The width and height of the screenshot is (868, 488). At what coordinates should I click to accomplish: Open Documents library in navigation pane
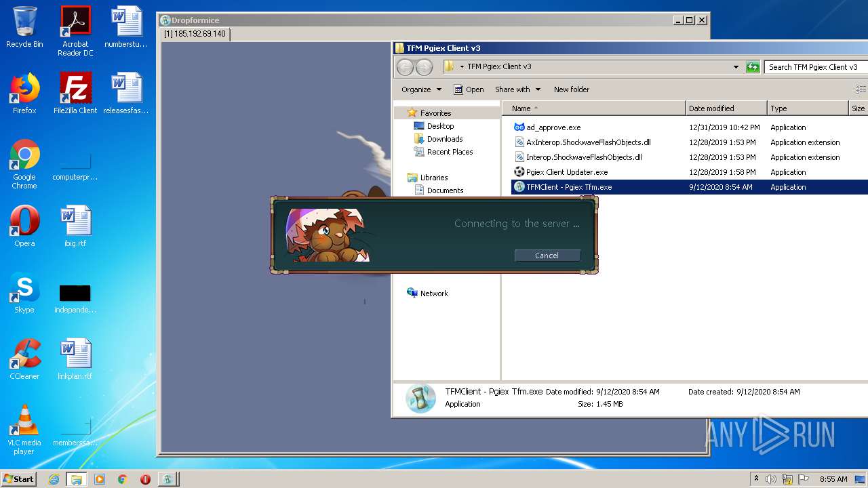[439, 190]
